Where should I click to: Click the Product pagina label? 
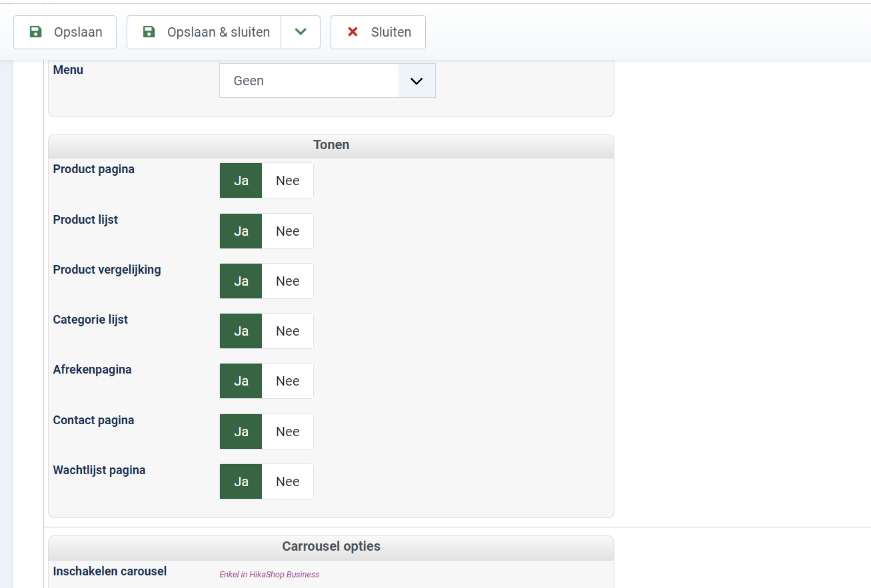coord(94,169)
